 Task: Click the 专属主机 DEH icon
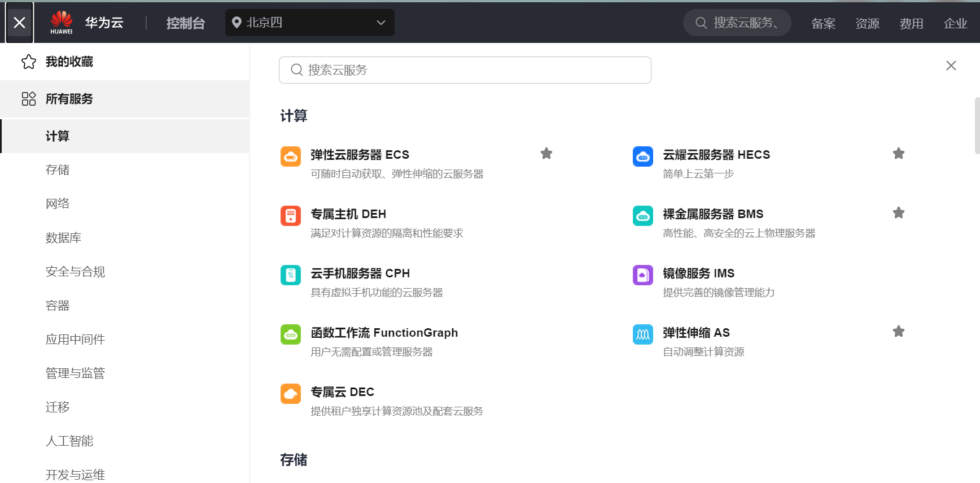click(291, 216)
